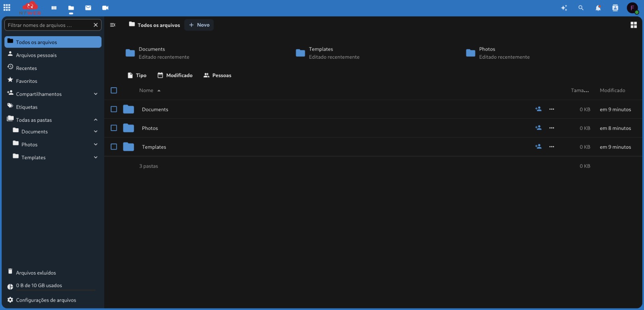Open the Mail app icon
This screenshot has height=310, width=644.
pos(88,8)
